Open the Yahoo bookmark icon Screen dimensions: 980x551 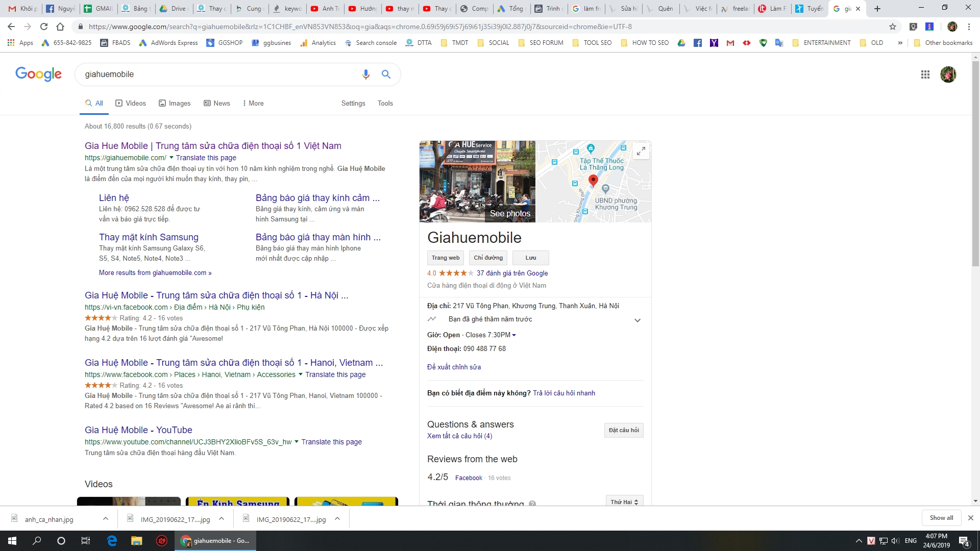pyautogui.click(x=714, y=43)
